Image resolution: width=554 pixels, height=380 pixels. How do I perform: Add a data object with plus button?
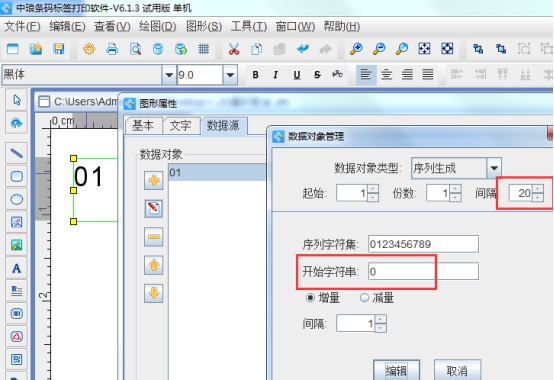[x=154, y=180]
